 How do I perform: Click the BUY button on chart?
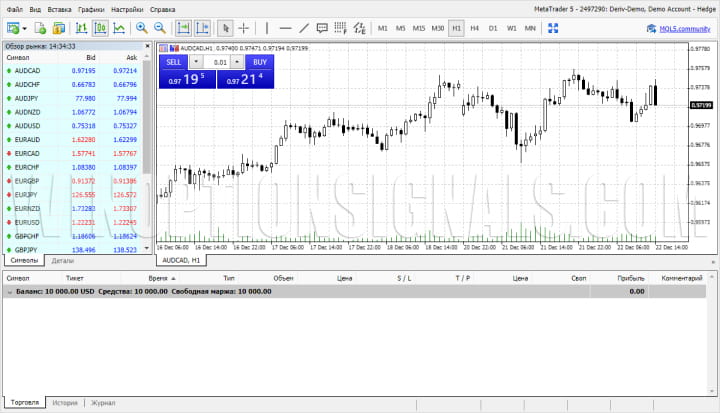pos(260,62)
